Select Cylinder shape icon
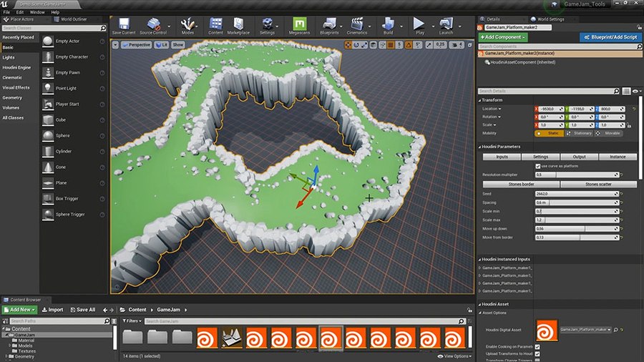 coord(48,151)
